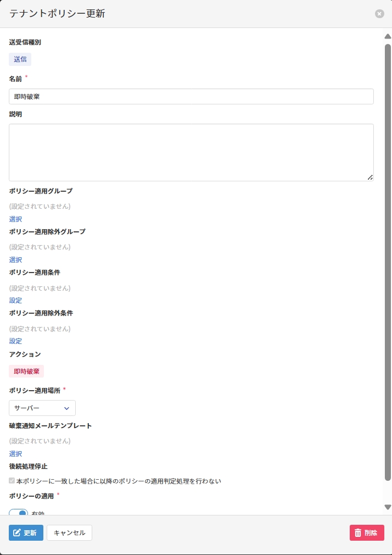Open 設定 under ポリシー適用条件
This screenshot has height=555, width=392.
(x=15, y=301)
